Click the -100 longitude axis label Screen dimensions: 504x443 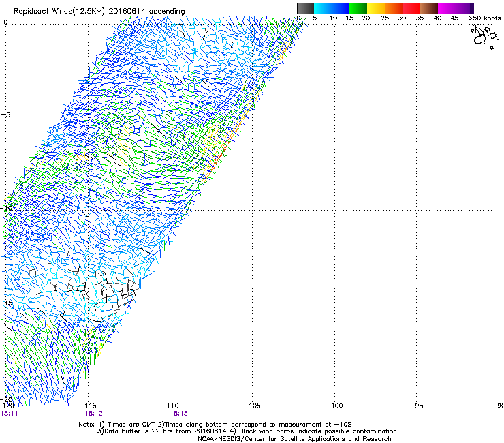click(334, 406)
